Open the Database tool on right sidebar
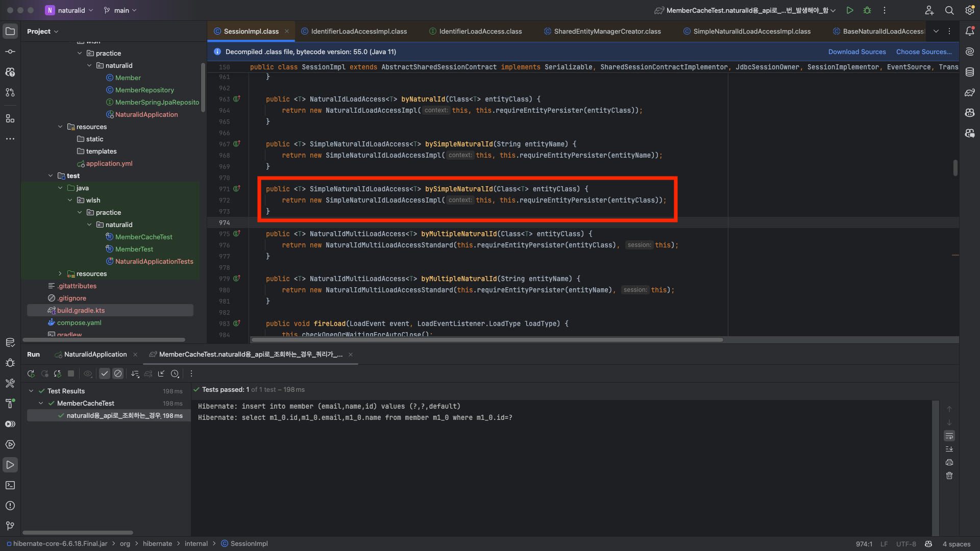Screen dimensions: 980x551 point(970,72)
